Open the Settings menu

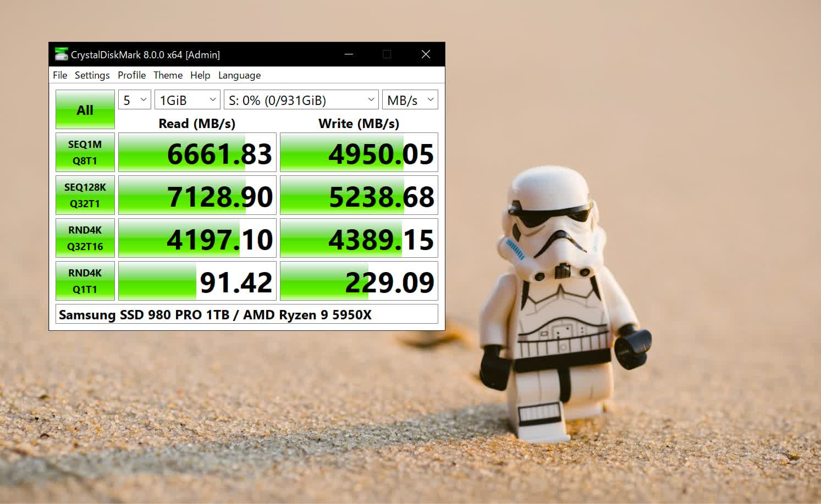pyautogui.click(x=92, y=75)
